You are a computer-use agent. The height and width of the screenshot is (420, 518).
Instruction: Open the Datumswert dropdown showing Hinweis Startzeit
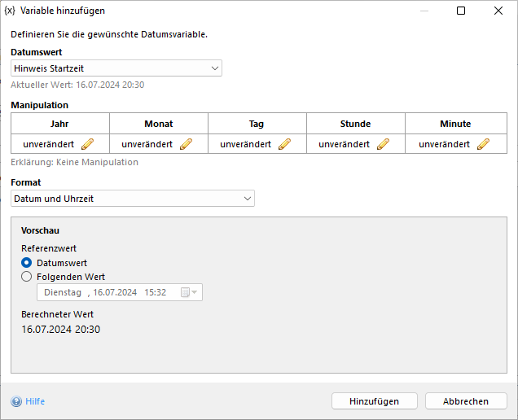tap(116, 68)
